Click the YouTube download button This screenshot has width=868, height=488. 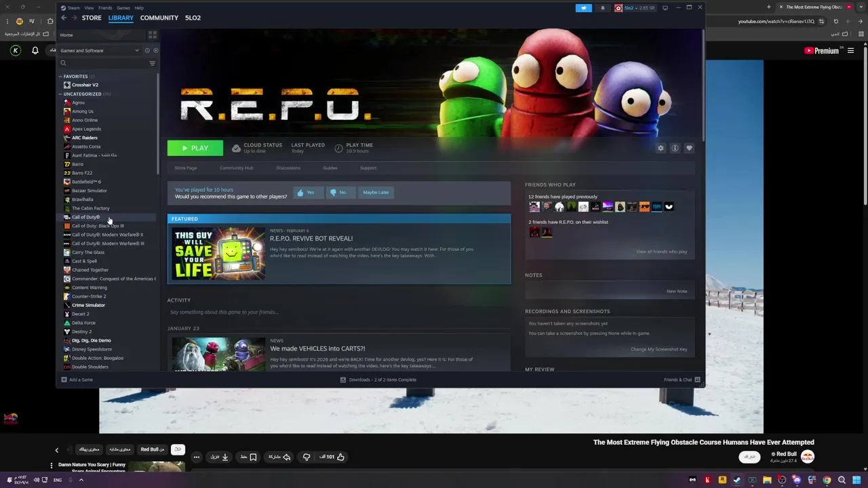[x=220, y=457]
